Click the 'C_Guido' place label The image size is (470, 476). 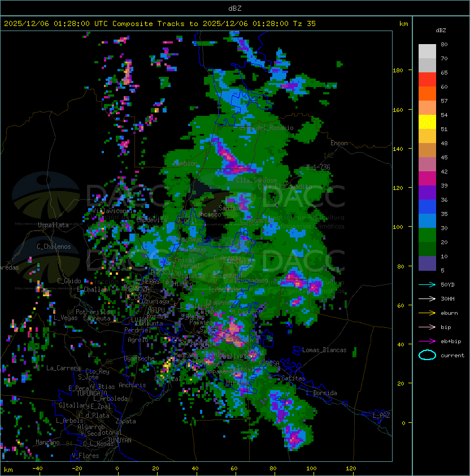coord(69,281)
